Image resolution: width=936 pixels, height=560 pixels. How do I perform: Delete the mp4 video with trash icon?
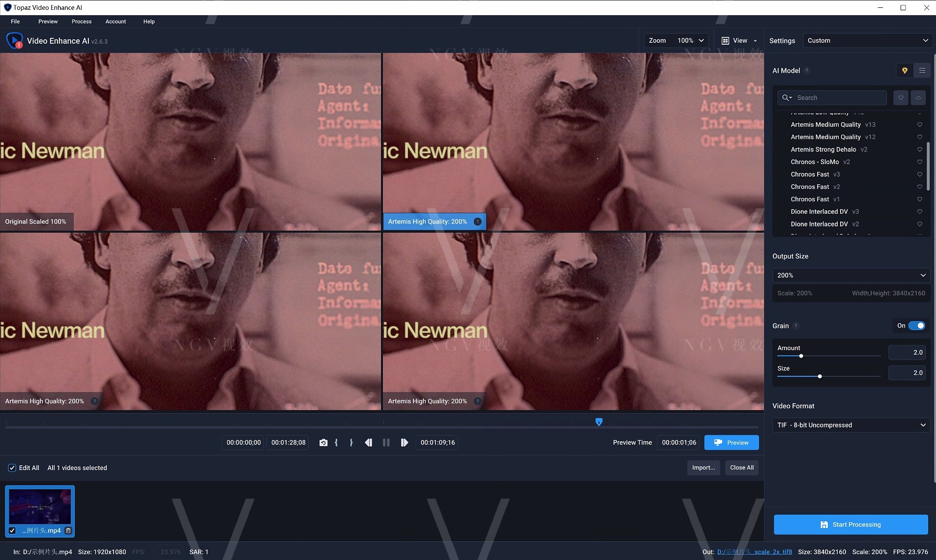(68, 531)
